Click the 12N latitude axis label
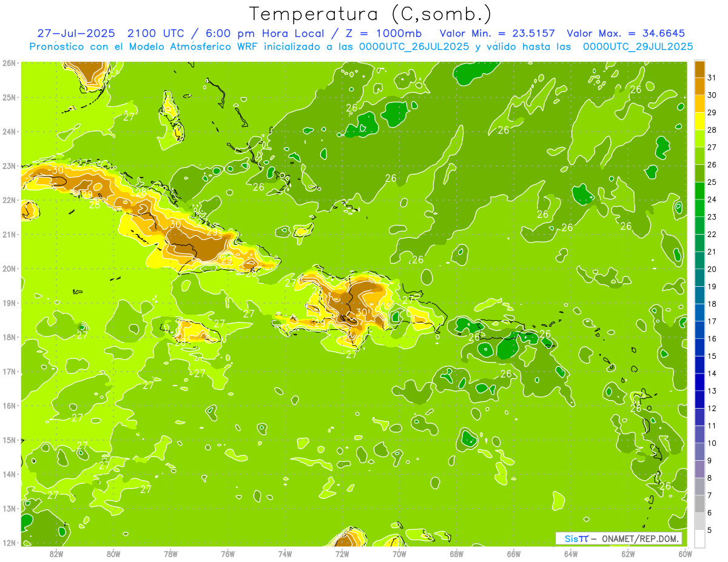Screen dimensions: 728x562 (8, 543)
